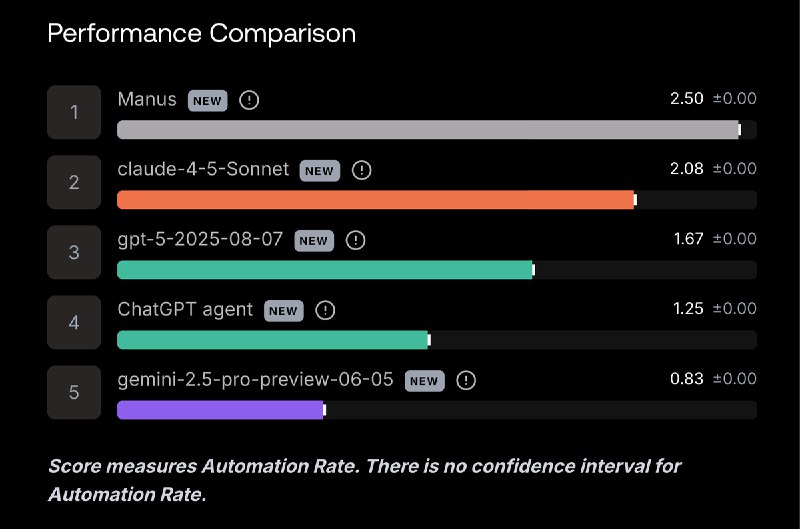The image size is (800, 529).
Task: Click the info icon for gpt-5-2025-08-07
Action: (356, 240)
